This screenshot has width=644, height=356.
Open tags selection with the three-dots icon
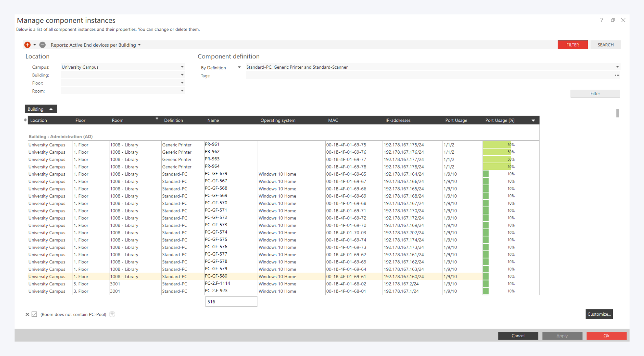click(x=617, y=76)
